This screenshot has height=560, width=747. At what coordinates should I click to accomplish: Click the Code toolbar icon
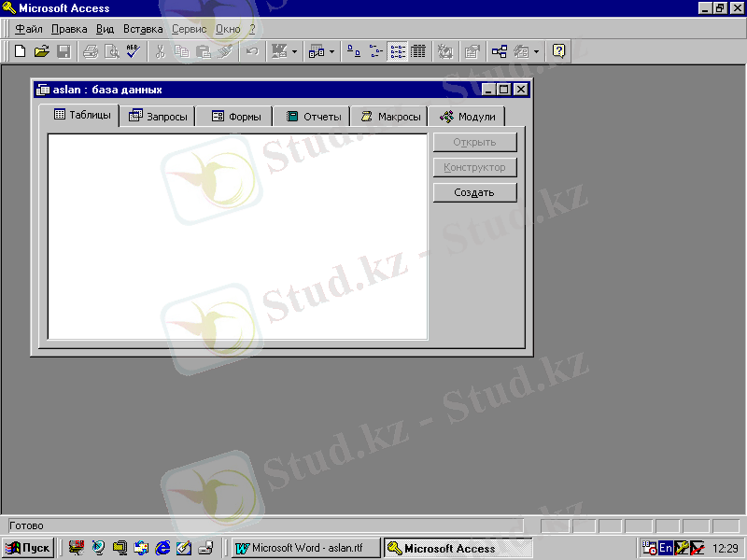(x=445, y=51)
